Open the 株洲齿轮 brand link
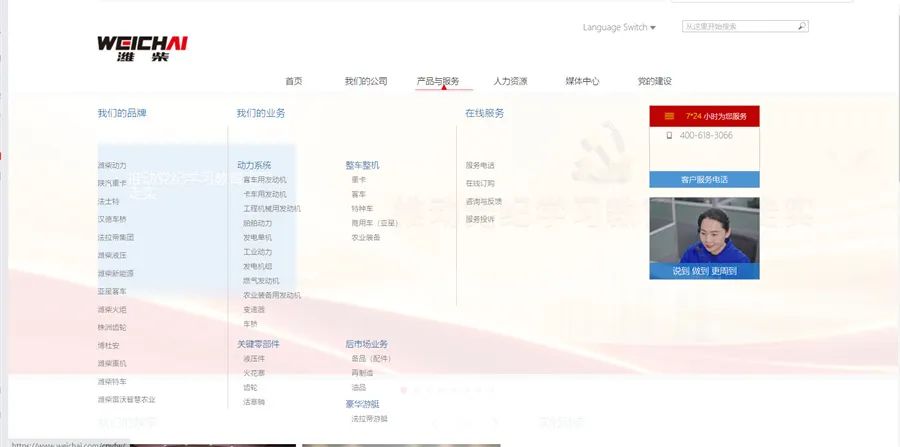The image size is (900, 447). coord(112,327)
